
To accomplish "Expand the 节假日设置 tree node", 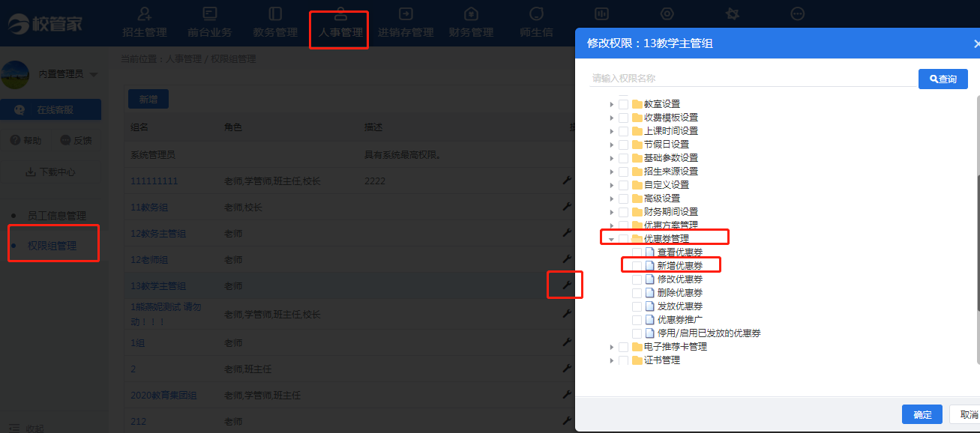I will [612, 145].
